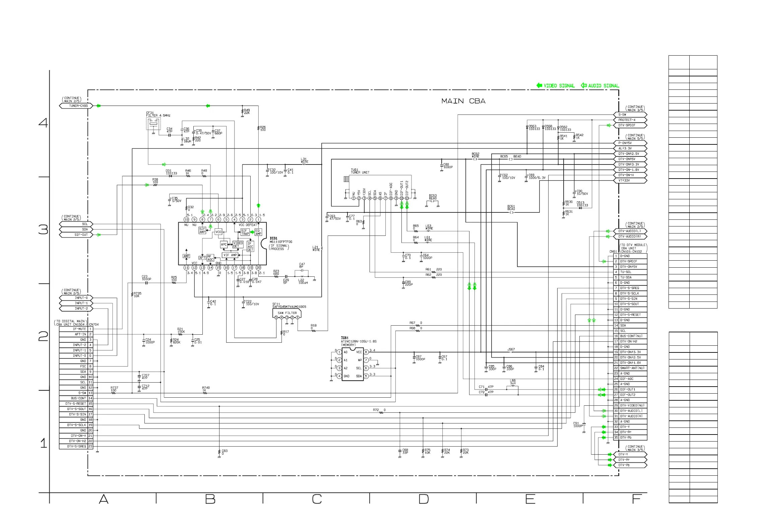Click the PROTECT-4 connector tag
760x532 pixels.
[630, 120]
